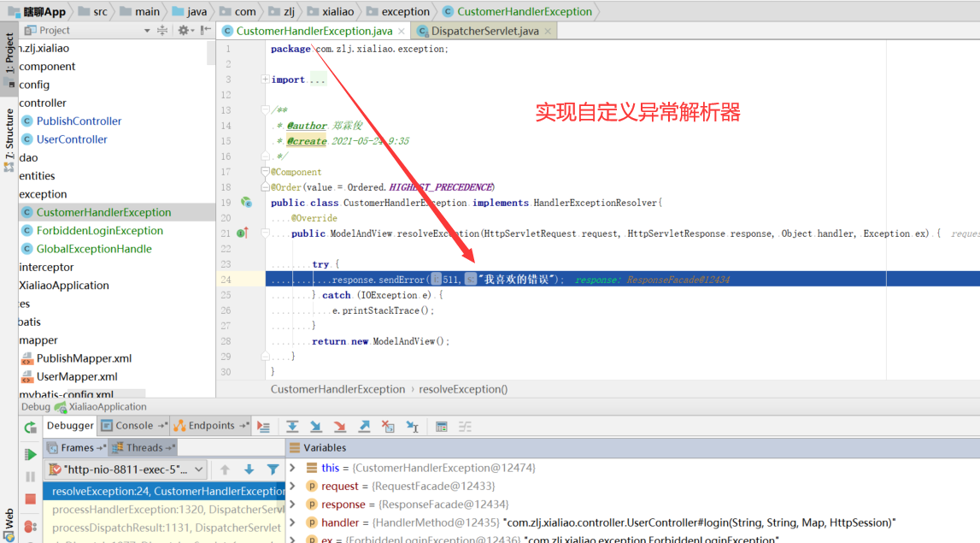Open PublishController in project tree
This screenshot has width=980, height=543.
79,121
